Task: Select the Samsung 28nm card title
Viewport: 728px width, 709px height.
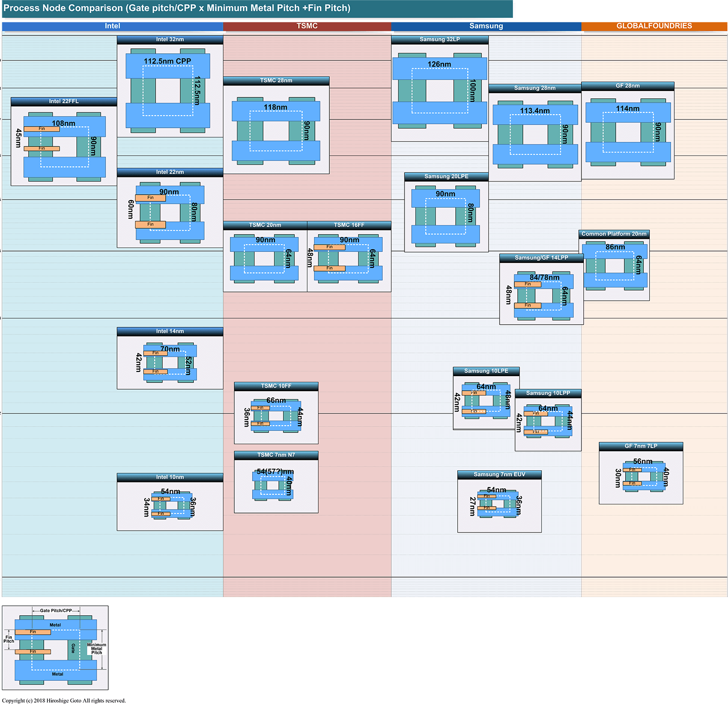Action: [535, 88]
